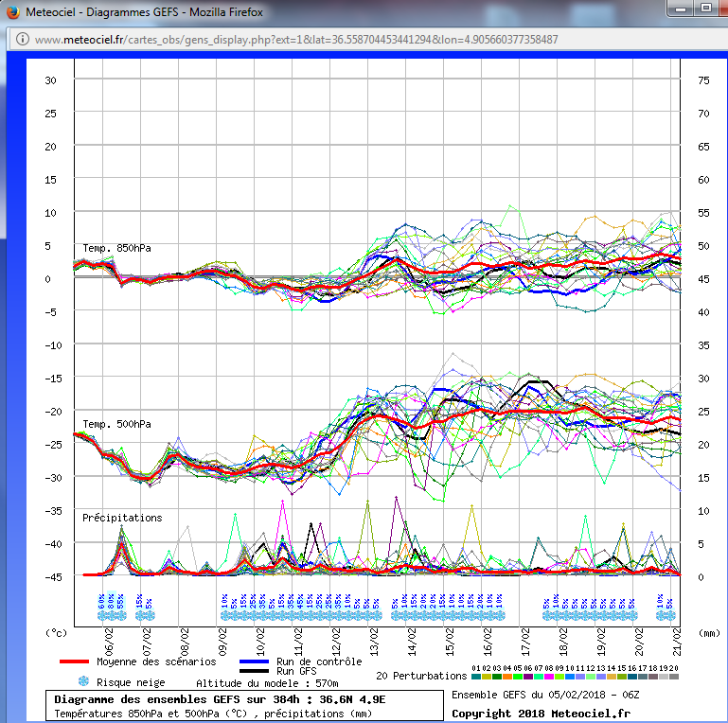This screenshot has width=728, height=723.
Task: Click the 'Run de contrôle' legend label
Action: [x=319, y=661]
